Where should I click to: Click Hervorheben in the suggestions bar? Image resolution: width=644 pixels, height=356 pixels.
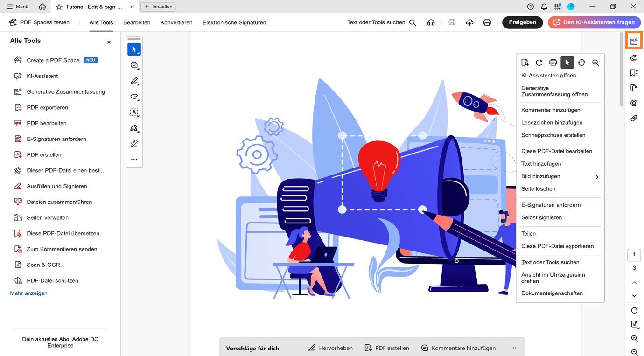coord(331,348)
